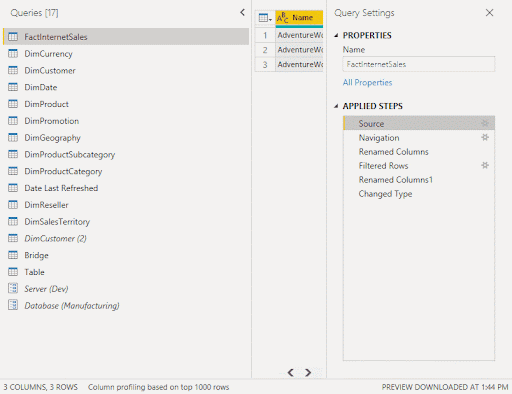Collapse the APPLIED STEPS section
Image resolution: width=512 pixels, height=394 pixels.
tap(336, 106)
